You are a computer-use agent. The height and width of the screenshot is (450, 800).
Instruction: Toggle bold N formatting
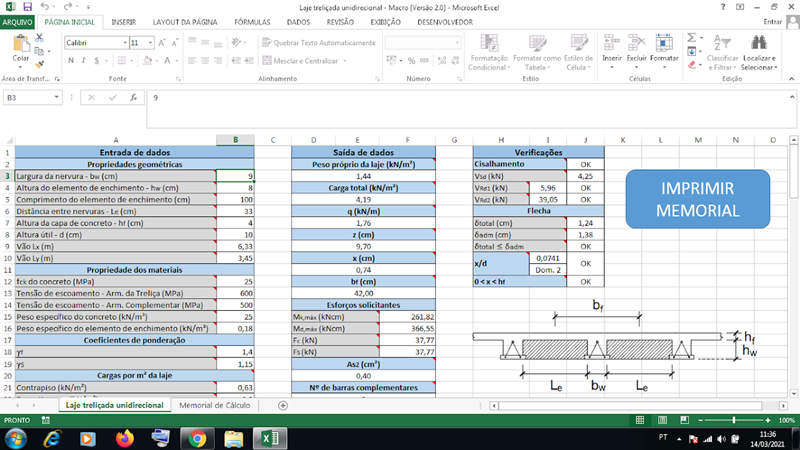(71, 61)
